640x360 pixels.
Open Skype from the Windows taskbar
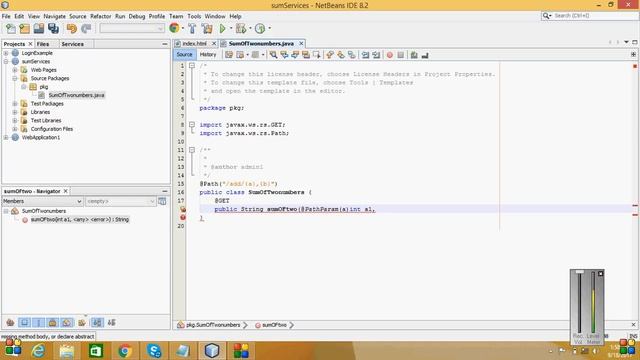154,351
